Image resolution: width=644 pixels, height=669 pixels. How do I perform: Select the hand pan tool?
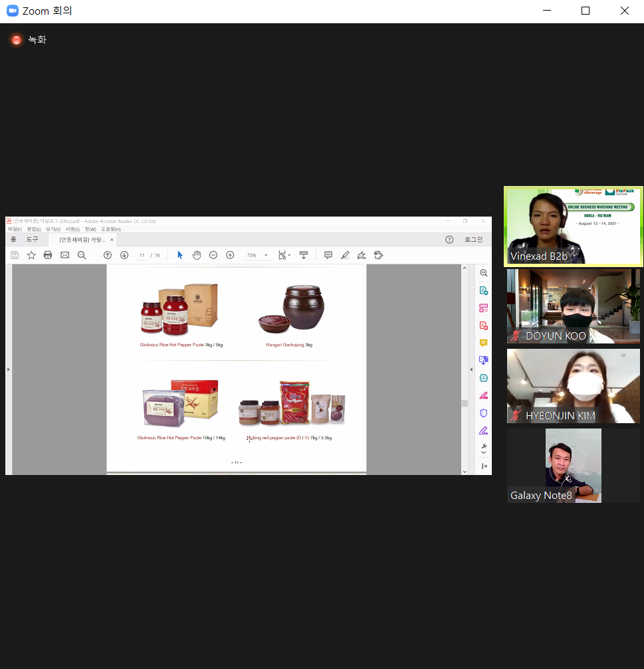196,255
